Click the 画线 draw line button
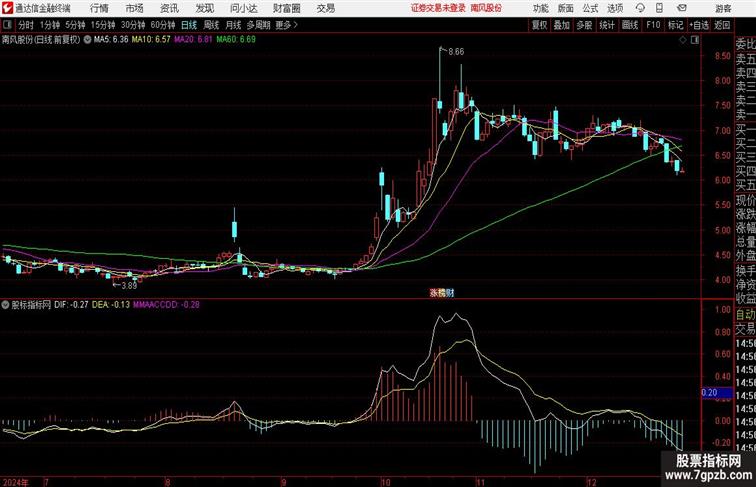Screen dimensions: 756x487 [x=630, y=25]
